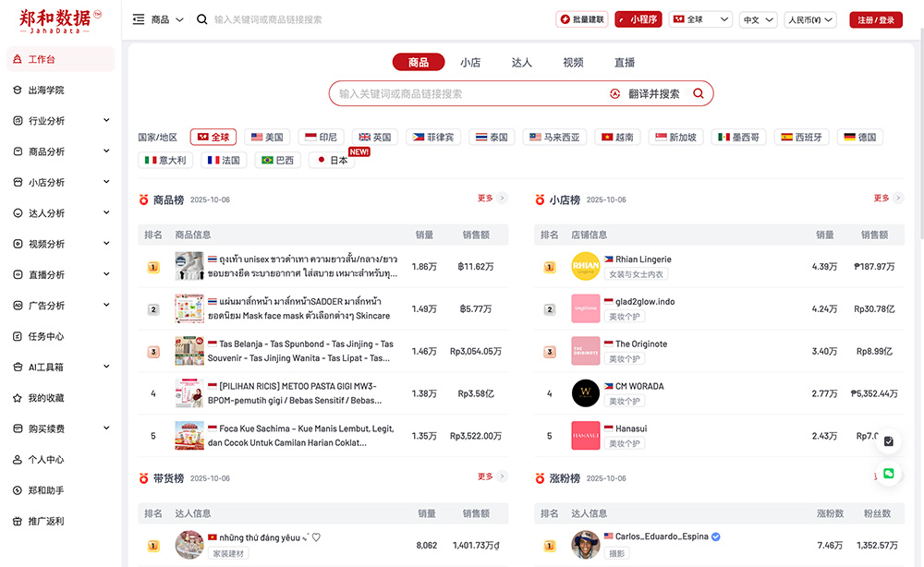Open 我的收藏 favorites in sidebar
The image size is (924, 567).
[46, 398]
